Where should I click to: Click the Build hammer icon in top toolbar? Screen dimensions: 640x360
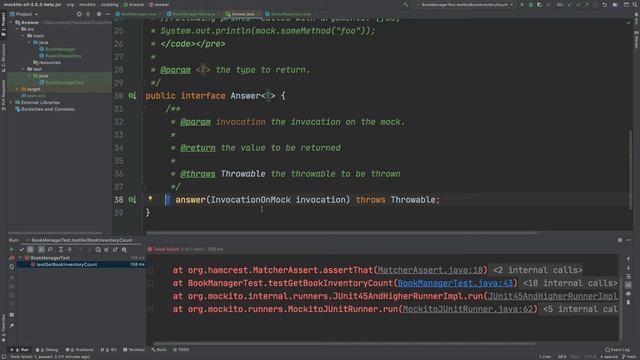click(405, 4)
